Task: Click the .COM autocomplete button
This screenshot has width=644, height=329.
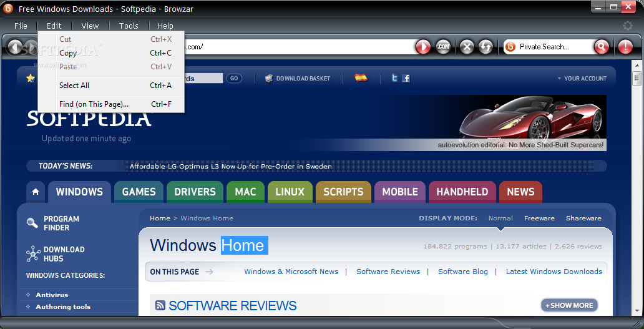Action: tap(443, 47)
